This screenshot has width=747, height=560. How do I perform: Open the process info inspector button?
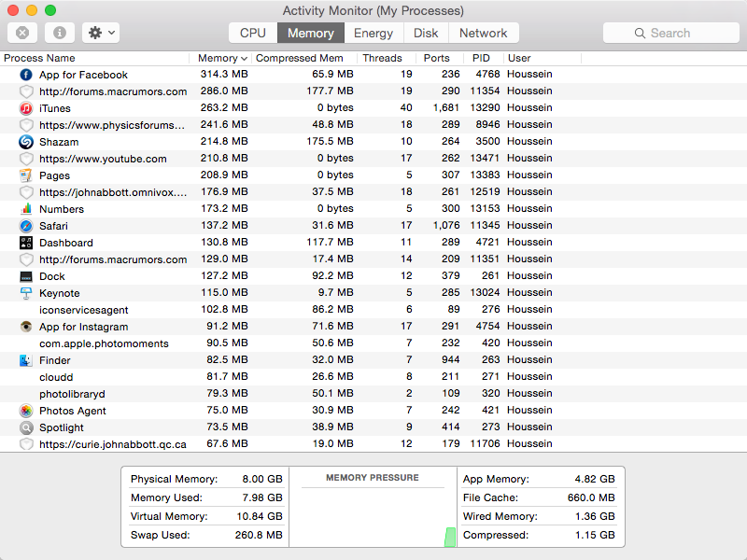60,33
